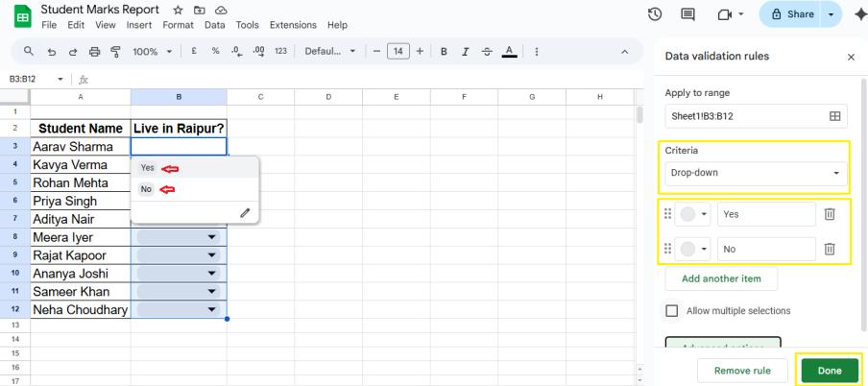Toggle italic formatting
The height and width of the screenshot is (386, 868).
coord(466,52)
